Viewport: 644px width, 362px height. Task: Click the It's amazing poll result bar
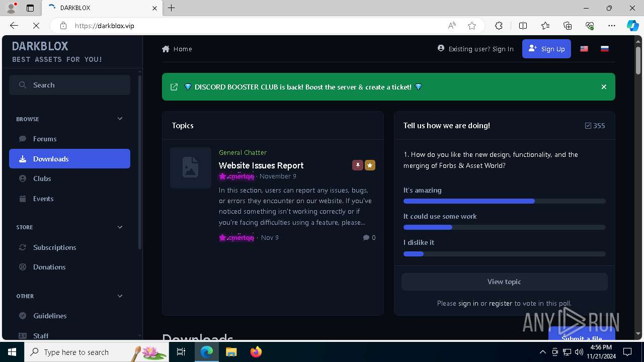click(504, 201)
